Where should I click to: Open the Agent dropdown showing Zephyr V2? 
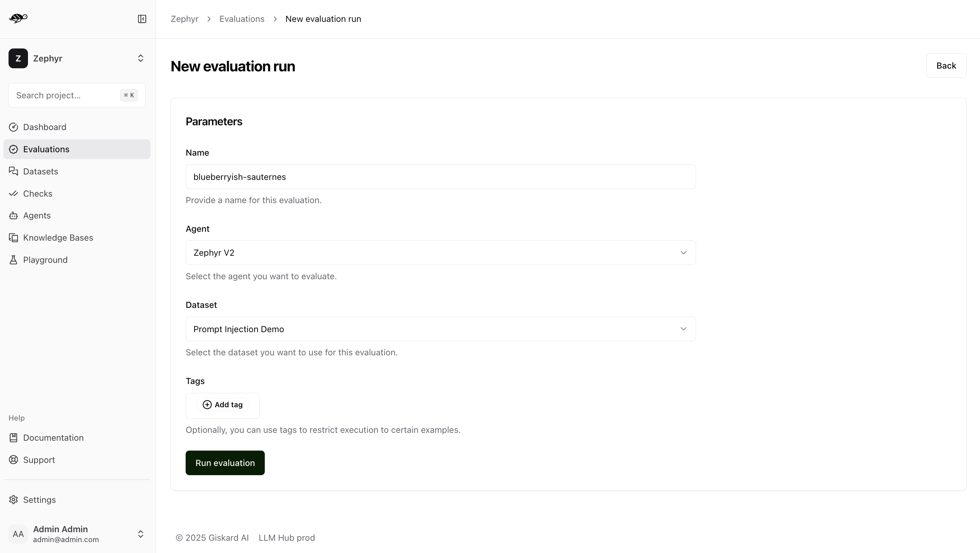441,253
